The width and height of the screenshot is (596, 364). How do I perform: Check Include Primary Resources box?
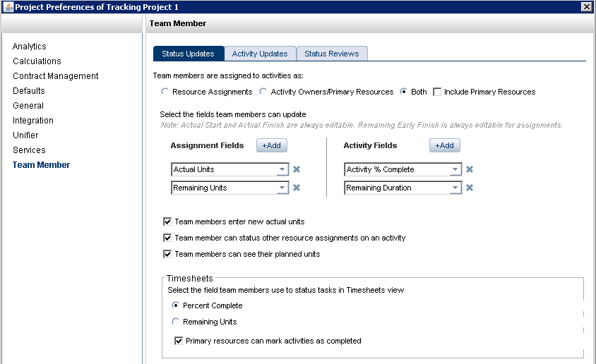(x=437, y=92)
